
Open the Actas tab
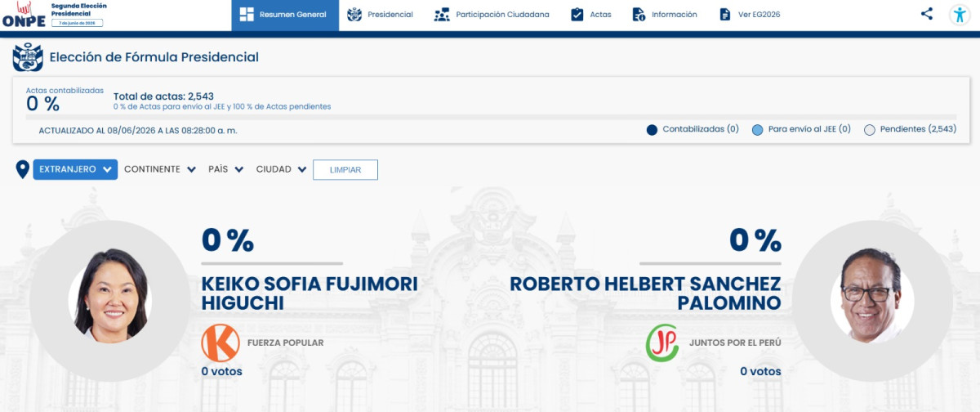click(590, 15)
